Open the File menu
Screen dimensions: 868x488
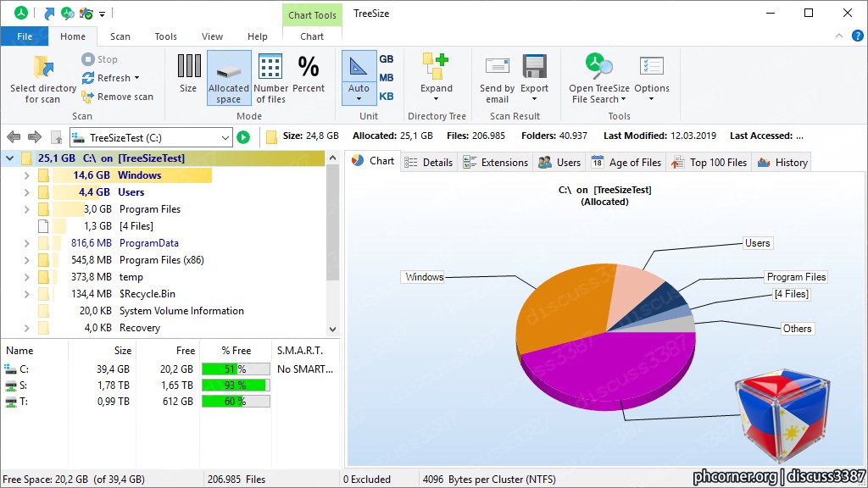(25, 36)
